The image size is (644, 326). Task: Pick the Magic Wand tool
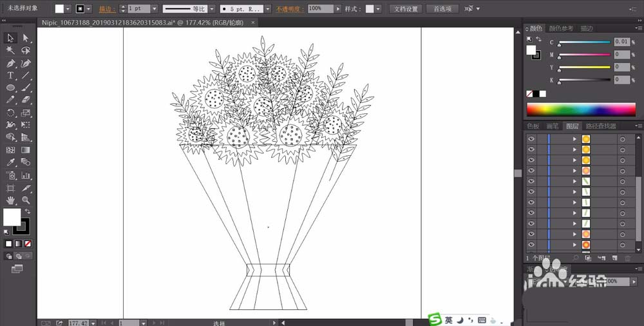(11, 50)
